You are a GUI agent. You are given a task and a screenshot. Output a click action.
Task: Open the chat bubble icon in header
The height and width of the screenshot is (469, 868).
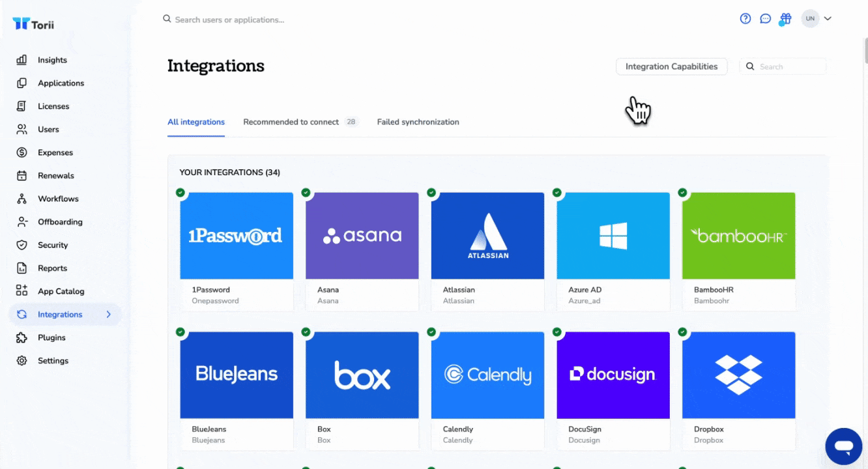click(x=766, y=19)
